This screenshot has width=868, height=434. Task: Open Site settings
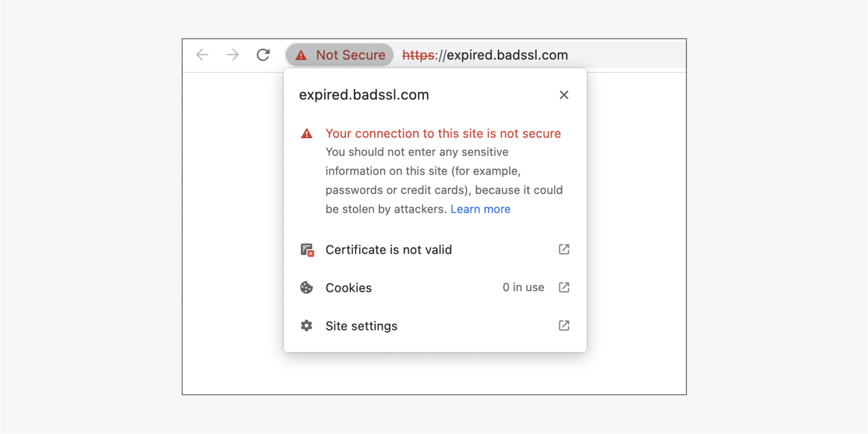[435, 326]
